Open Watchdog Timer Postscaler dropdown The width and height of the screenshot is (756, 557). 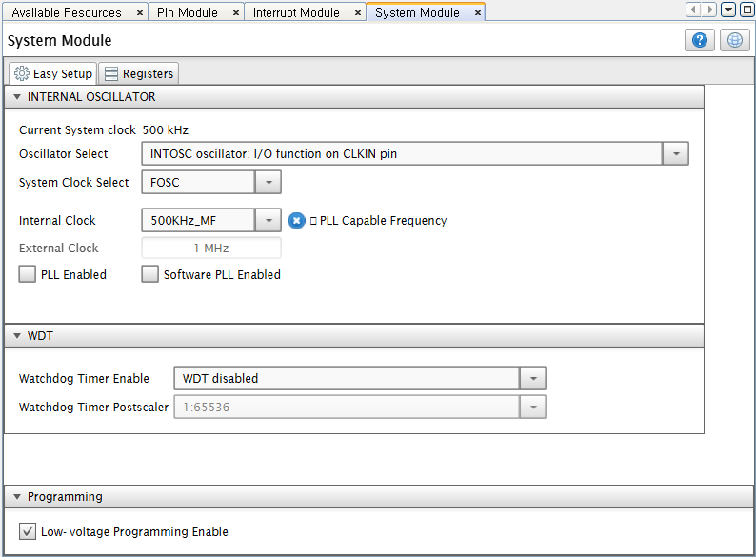point(533,407)
